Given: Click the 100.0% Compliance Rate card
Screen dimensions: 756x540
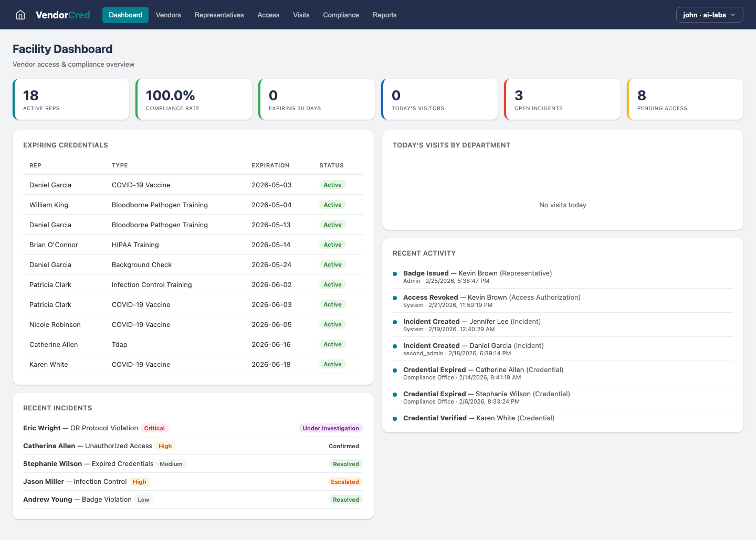Looking at the screenshot, I should tap(194, 99).
